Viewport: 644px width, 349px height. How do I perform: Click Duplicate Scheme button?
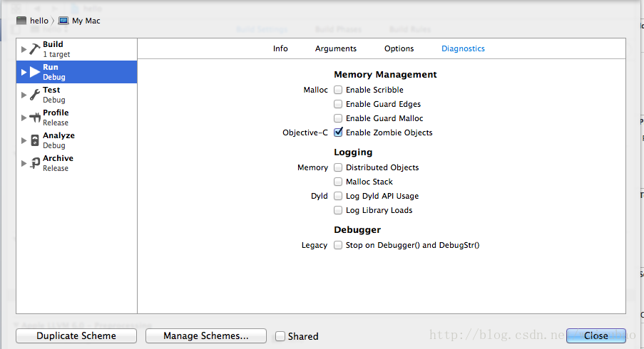[76, 336]
